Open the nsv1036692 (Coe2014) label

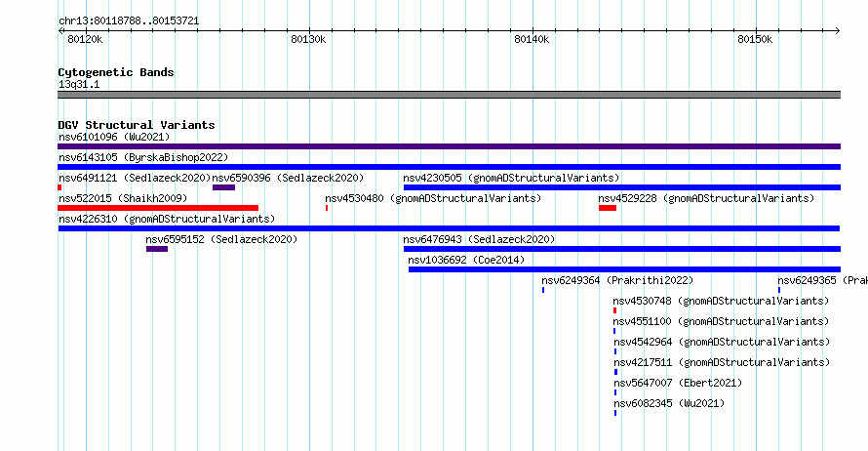[466, 260]
